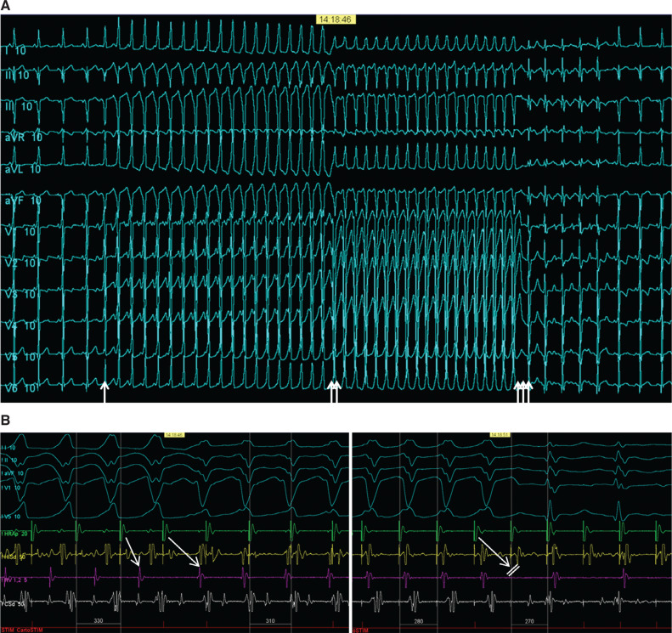Click the 'I 10' channel label in panel B
Viewport: 672px width, 633px height.
click(x=8, y=448)
